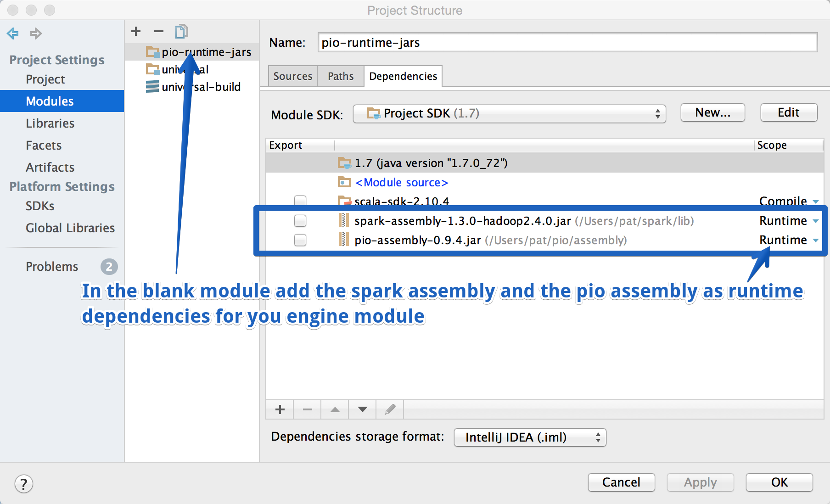Click the Cancel button
The height and width of the screenshot is (504, 830).
[x=621, y=482]
